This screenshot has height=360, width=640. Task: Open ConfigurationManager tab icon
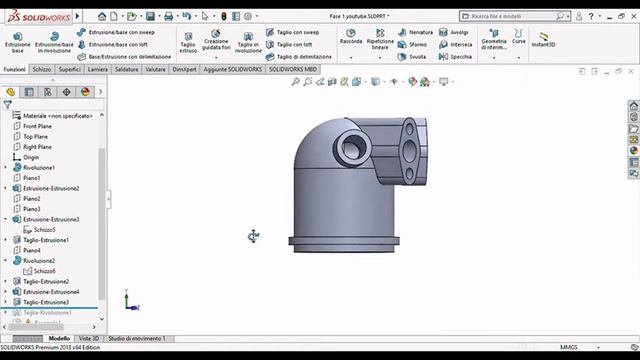(x=48, y=92)
